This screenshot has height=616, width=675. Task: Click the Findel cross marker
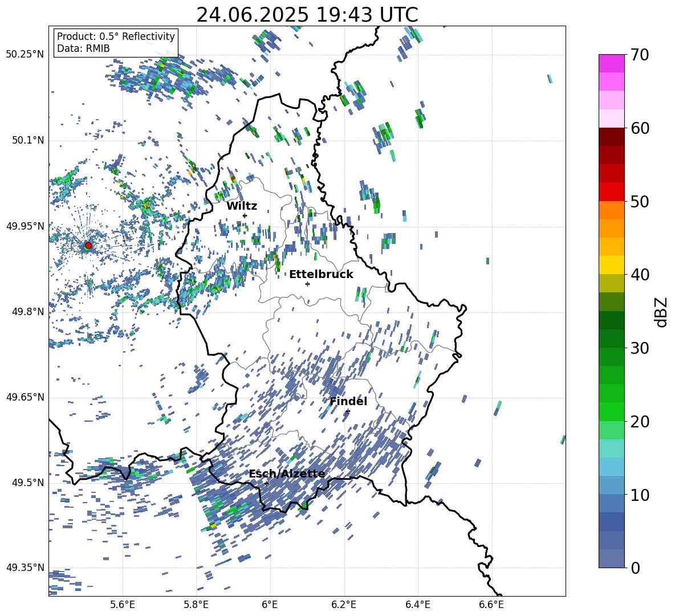click(348, 411)
